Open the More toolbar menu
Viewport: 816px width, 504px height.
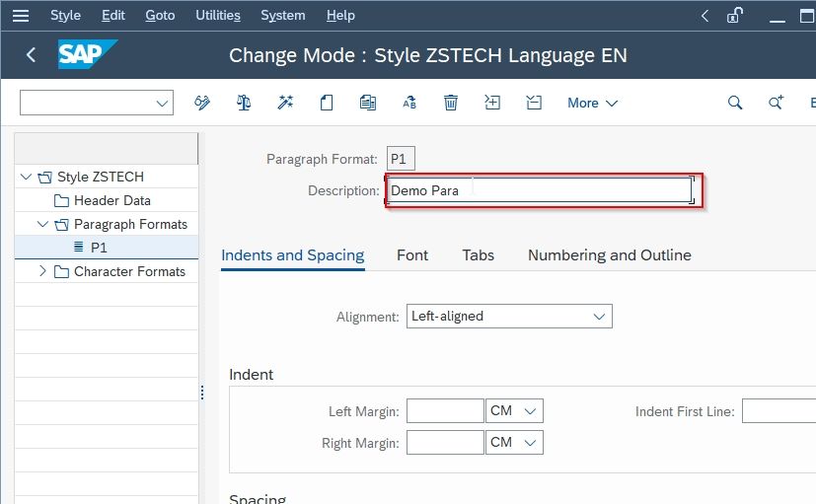pos(592,103)
